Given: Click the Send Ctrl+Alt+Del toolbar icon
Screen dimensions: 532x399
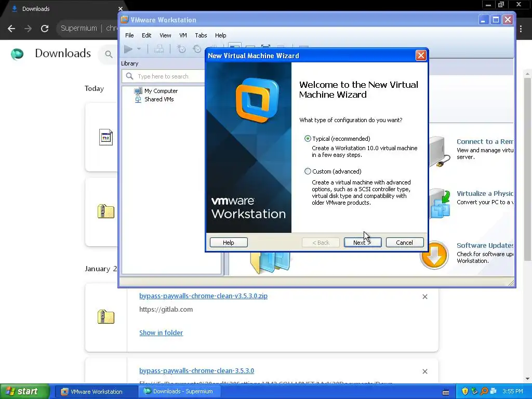Looking at the screenshot, I should point(159,49).
